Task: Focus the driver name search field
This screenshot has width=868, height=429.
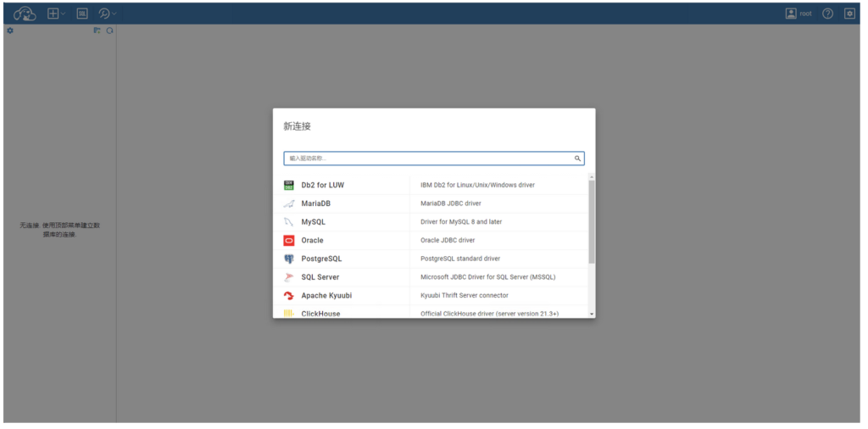Action: coord(434,159)
